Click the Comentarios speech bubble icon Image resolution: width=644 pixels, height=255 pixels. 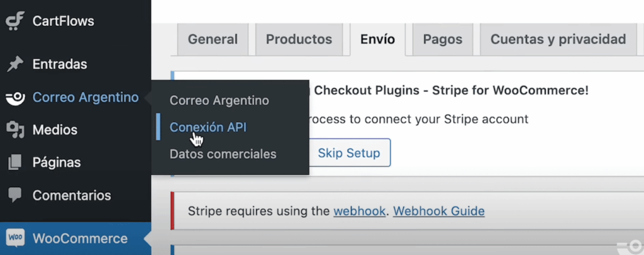(15, 195)
